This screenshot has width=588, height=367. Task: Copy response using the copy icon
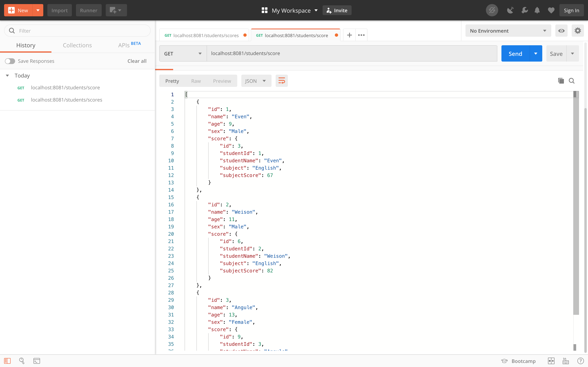pyautogui.click(x=561, y=81)
